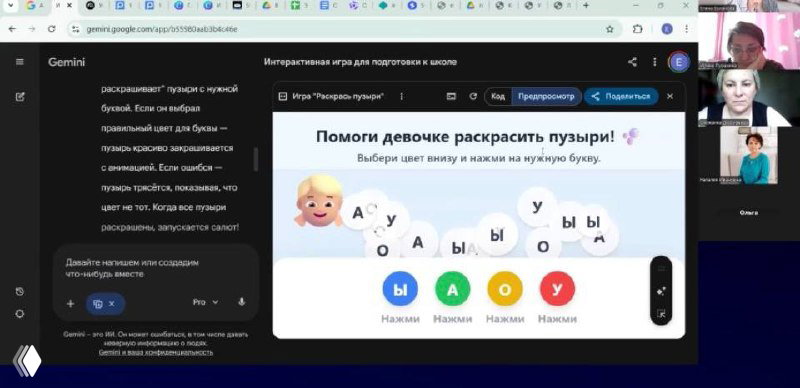
Task: Select the video thumbnail of the woman in teal
Action: [x=748, y=155]
